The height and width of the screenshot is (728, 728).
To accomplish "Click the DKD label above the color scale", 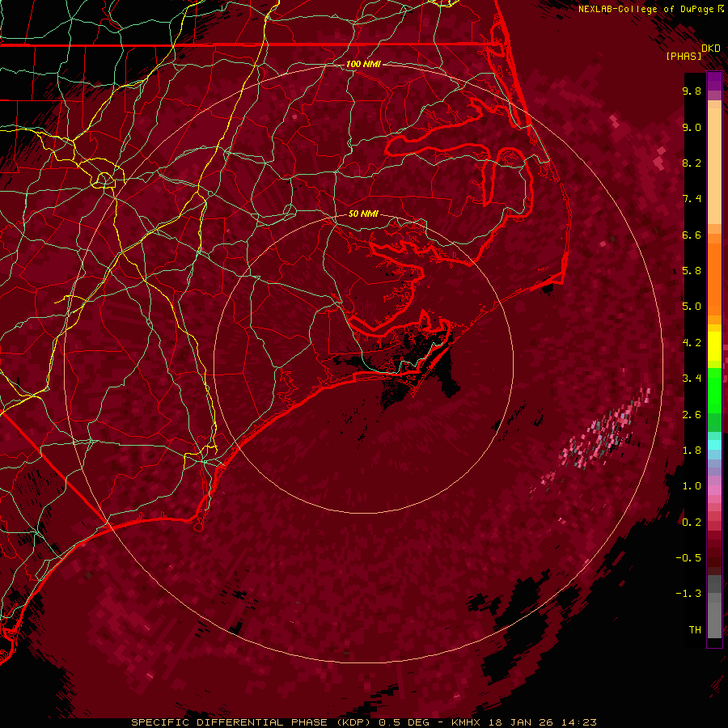I will pos(711,49).
